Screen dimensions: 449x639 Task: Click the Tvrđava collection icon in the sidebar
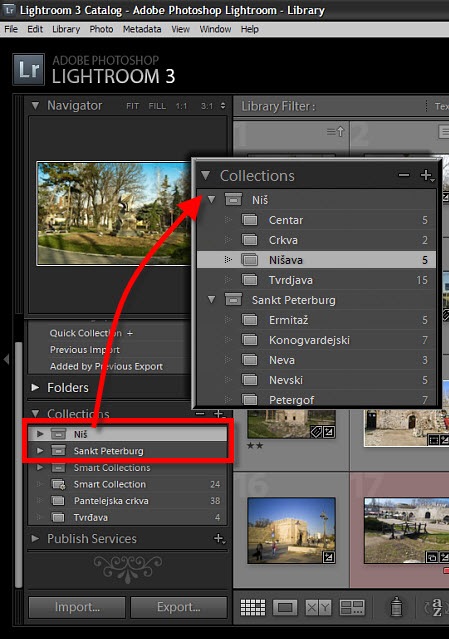58,517
